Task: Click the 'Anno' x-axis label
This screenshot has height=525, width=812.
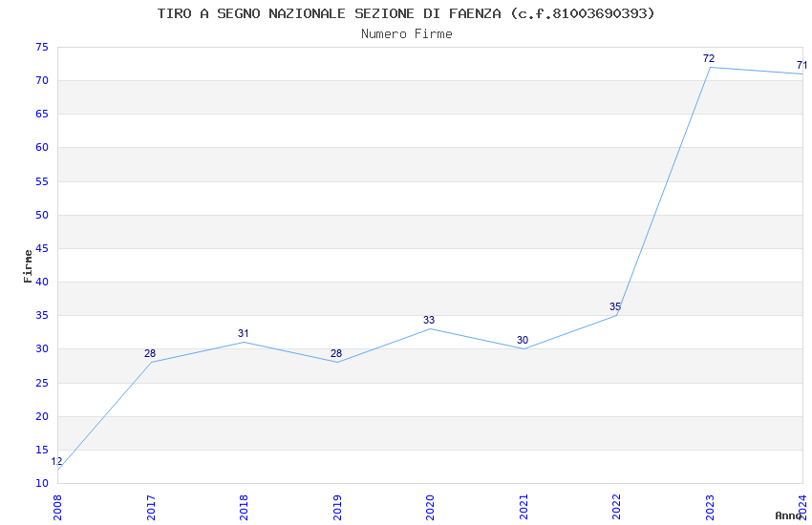Action: coord(788,515)
